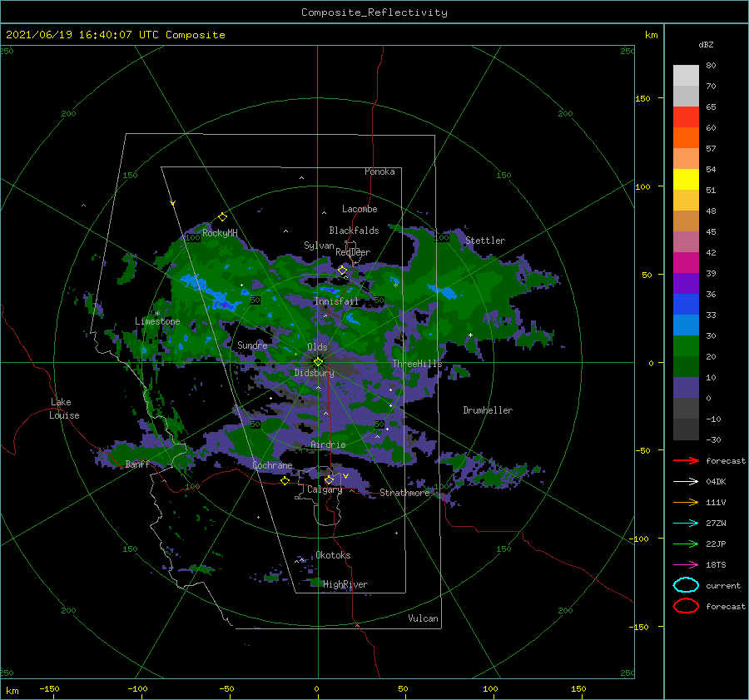
Task: Click the orange 111V arrow icon
Action: tap(686, 502)
